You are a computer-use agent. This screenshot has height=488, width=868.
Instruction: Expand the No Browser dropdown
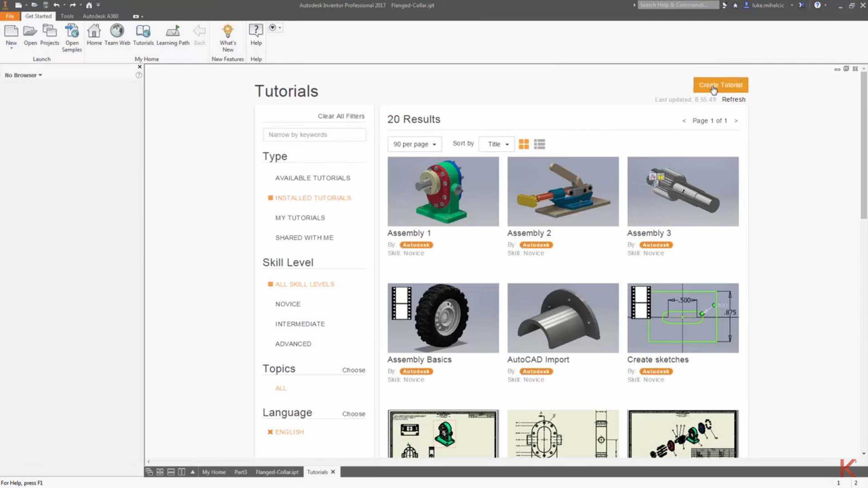click(24, 75)
